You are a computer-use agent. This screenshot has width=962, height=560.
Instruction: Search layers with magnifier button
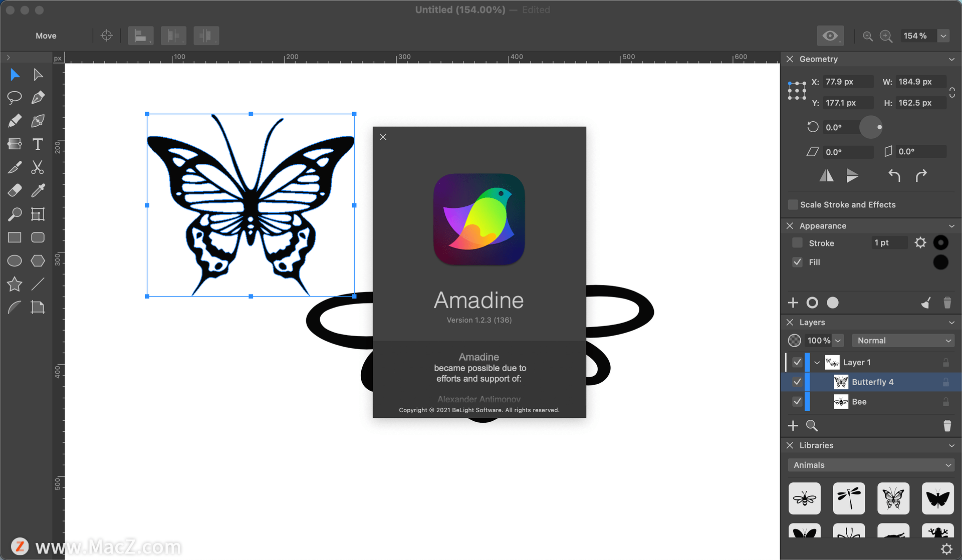click(x=812, y=425)
